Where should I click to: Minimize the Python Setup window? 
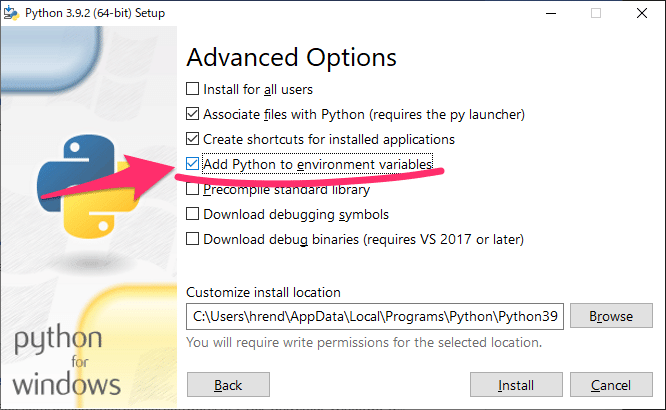coord(548,13)
